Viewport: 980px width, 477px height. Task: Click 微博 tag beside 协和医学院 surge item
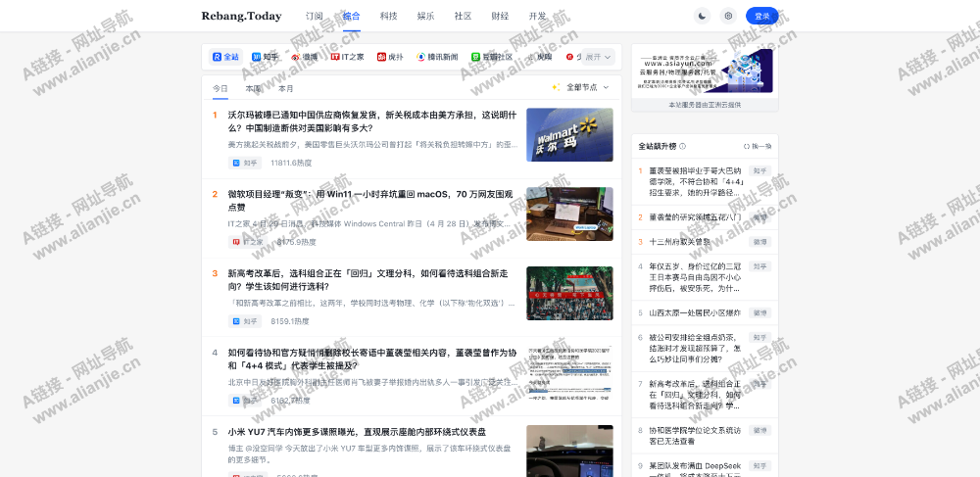coord(760,430)
